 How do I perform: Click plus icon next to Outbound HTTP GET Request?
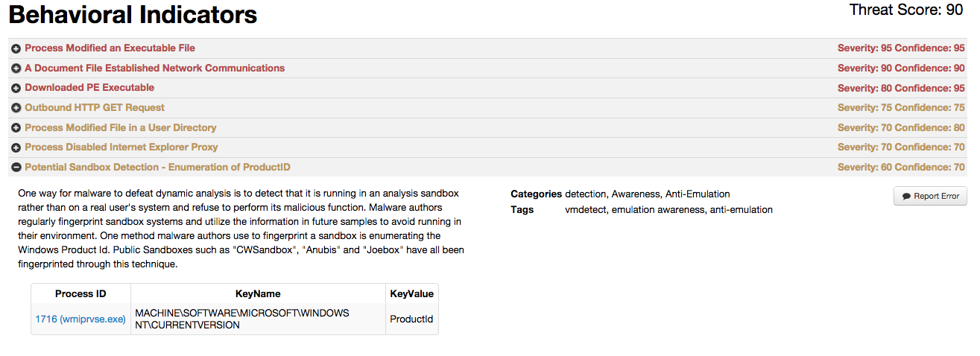[16, 108]
